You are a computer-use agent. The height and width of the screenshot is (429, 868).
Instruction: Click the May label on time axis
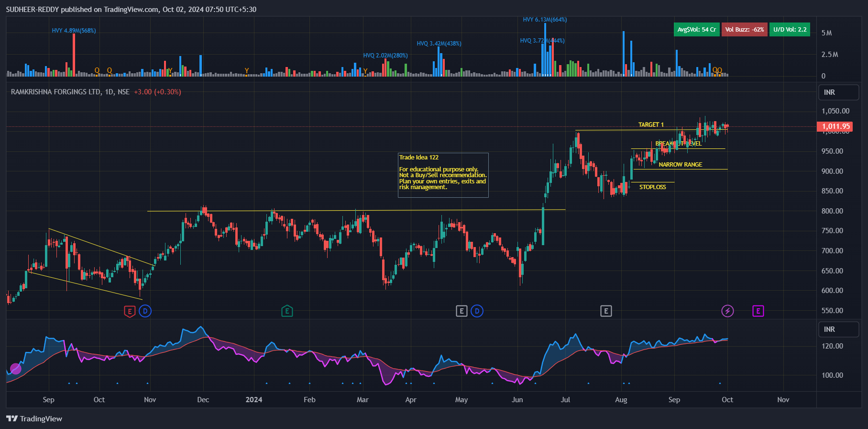[x=461, y=400]
